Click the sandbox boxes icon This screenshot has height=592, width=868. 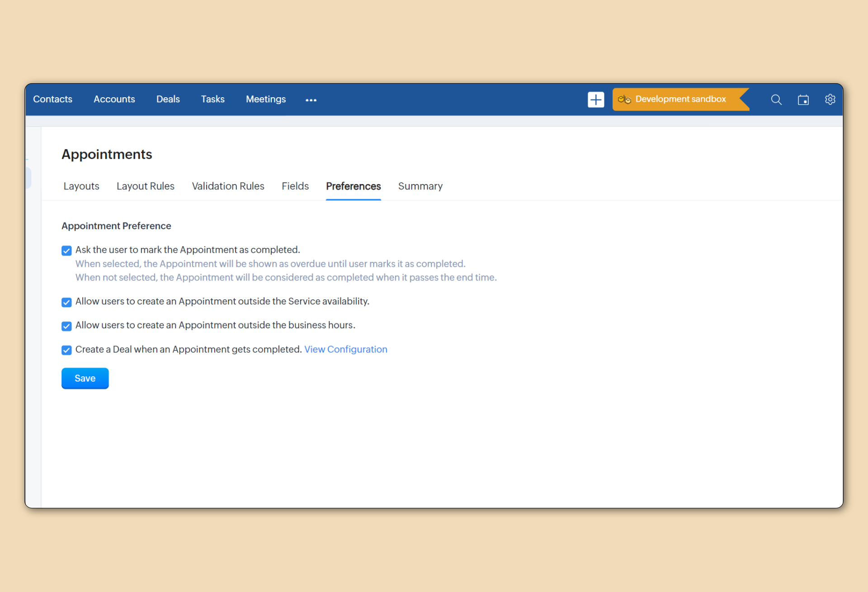click(x=624, y=99)
